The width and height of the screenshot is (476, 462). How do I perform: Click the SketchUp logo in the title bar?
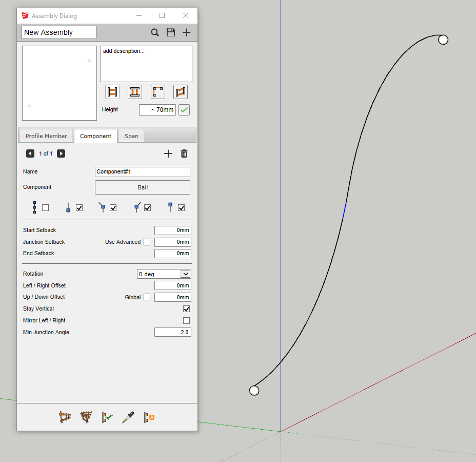click(25, 15)
